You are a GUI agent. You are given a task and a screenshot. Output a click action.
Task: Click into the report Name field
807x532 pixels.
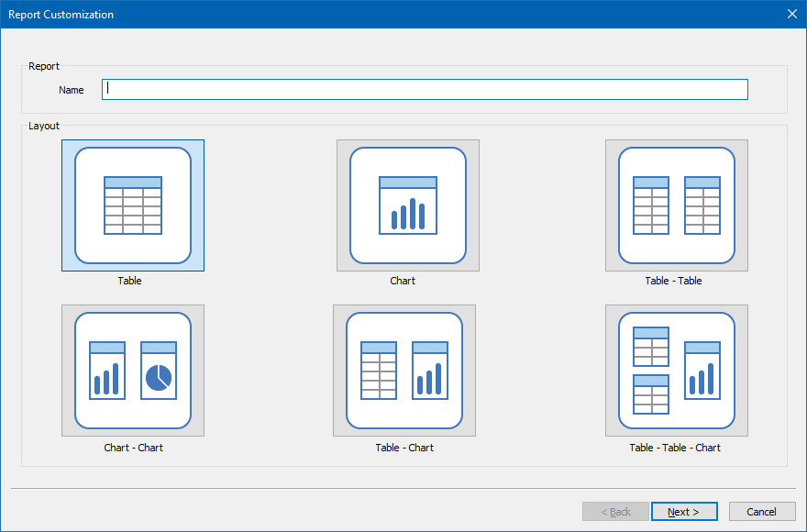click(425, 89)
